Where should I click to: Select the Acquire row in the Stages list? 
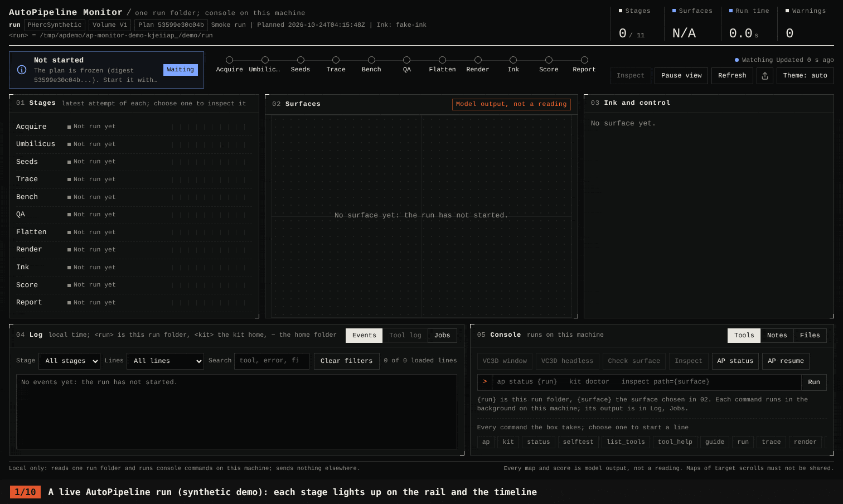coord(134,127)
